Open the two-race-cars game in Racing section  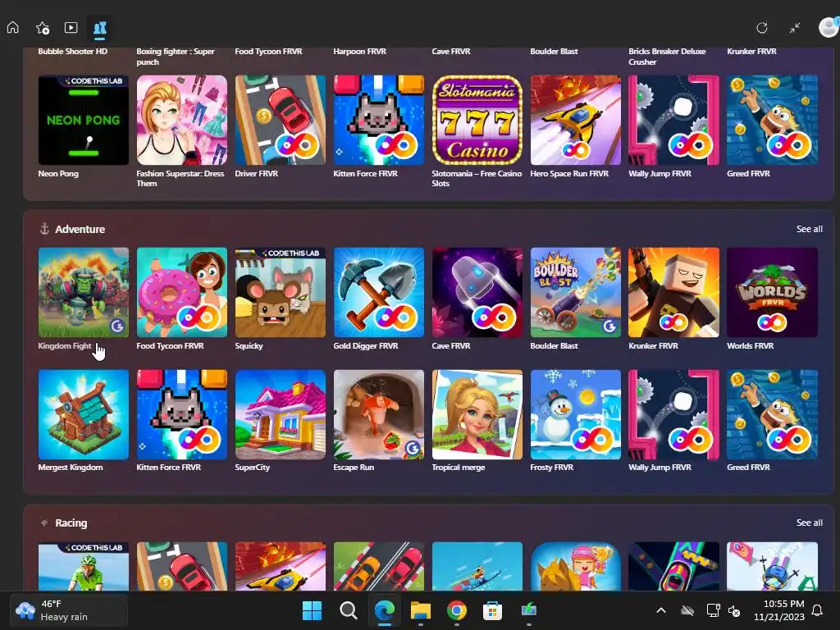[x=379, y=566]
